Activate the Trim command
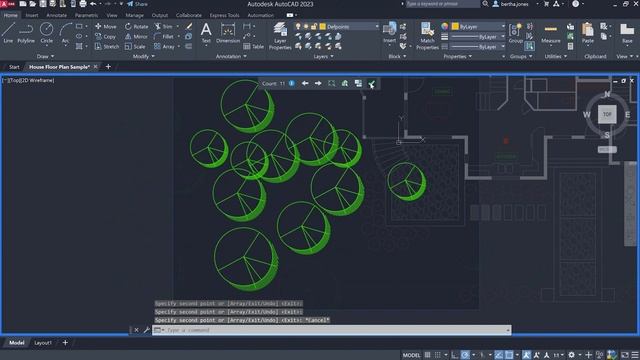Screen dimensions: 640x360 (x=164, y=26)
